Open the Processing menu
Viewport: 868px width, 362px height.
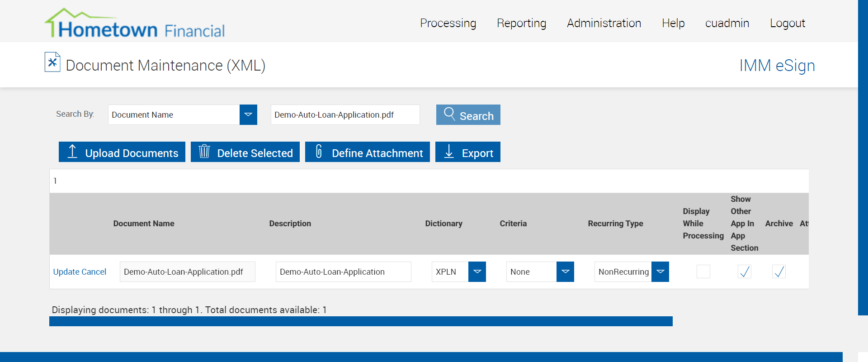448,23
